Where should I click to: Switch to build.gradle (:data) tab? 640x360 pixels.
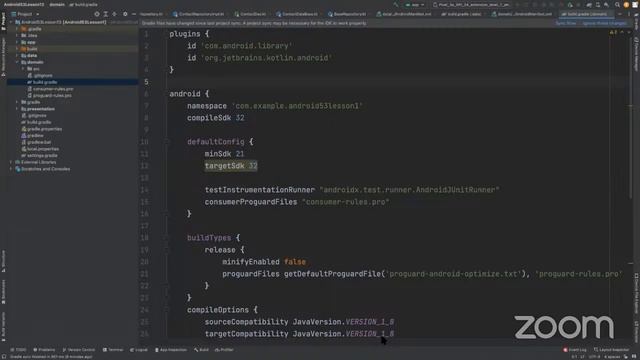(x=461, y=14)
